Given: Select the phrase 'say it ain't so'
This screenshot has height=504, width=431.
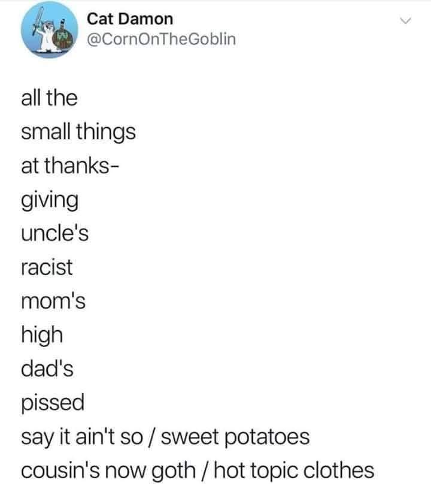Looking at the screenshot, I should [x=82, y=437].
